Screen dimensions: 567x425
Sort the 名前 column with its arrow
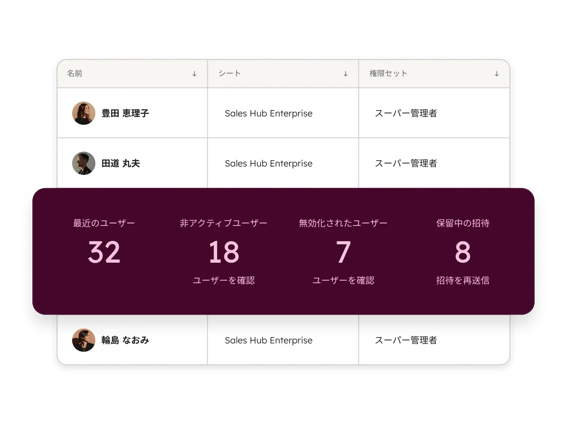pyautogui.click(x=194, y=74)
